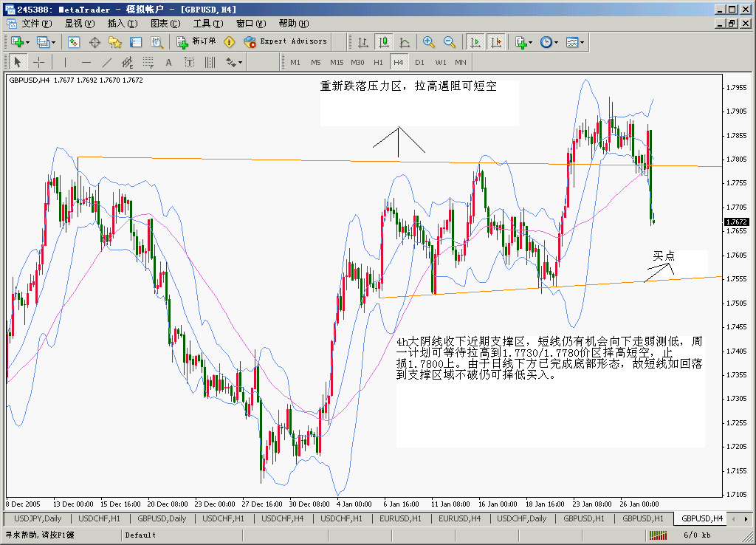Select the horizontal line drawing tool
756x545 pixels.
86,62
